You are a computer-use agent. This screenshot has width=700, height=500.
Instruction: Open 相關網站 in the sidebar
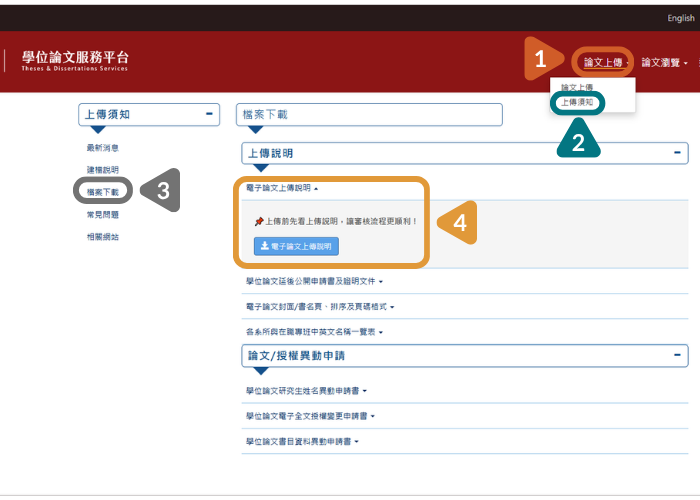[103, 237]
